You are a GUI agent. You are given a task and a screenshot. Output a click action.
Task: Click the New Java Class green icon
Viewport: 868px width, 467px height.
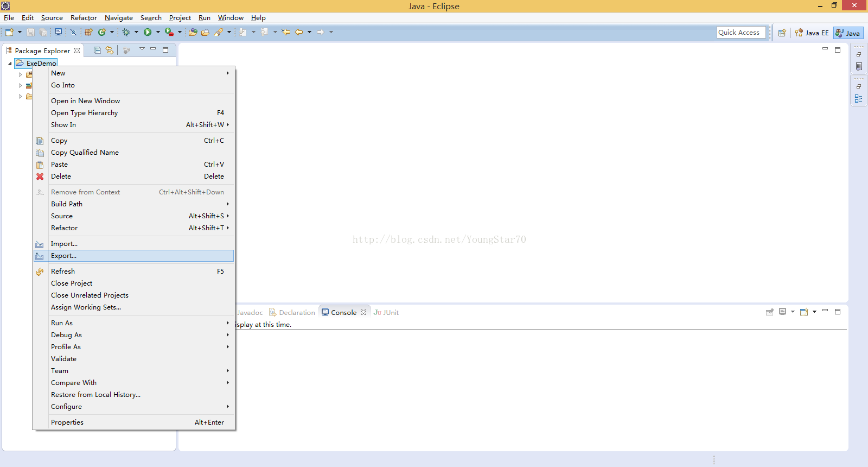point(101,33)
